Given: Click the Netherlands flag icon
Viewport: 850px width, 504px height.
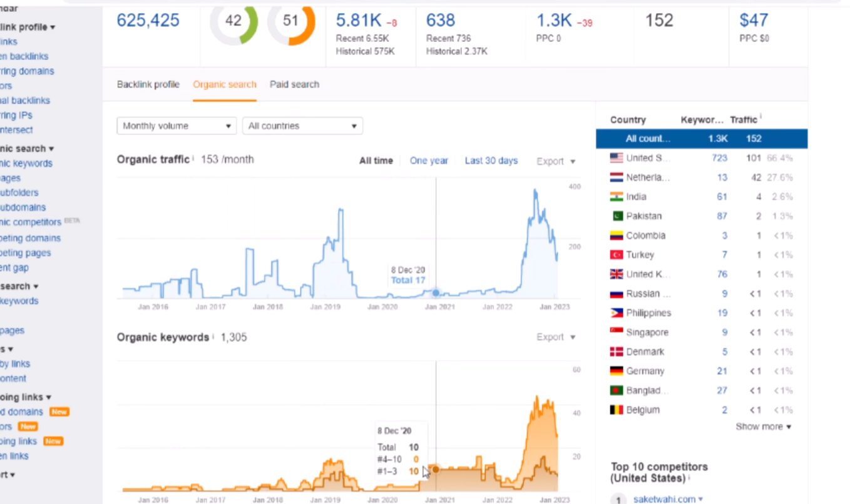Looking at the screenshot, I should click(x=617, y=178).
